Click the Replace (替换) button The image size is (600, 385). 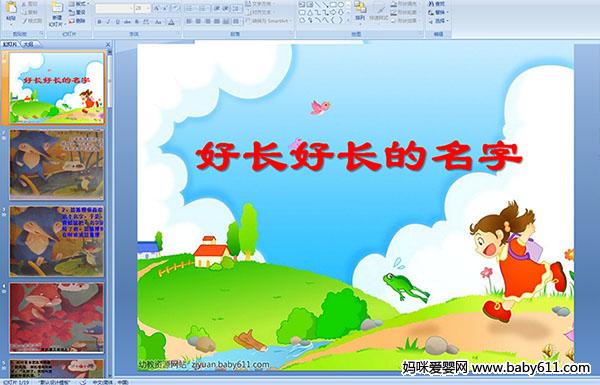(x=438, y=12)
